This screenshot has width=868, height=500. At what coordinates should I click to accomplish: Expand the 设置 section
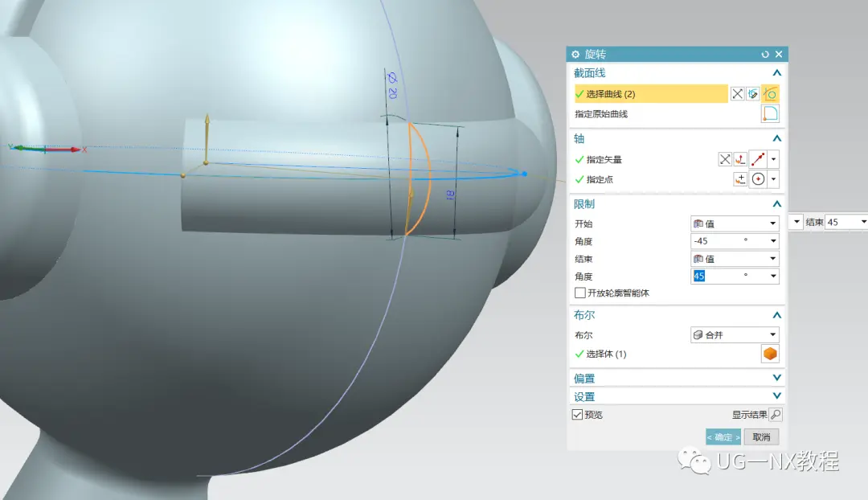(x=776, y=396)
